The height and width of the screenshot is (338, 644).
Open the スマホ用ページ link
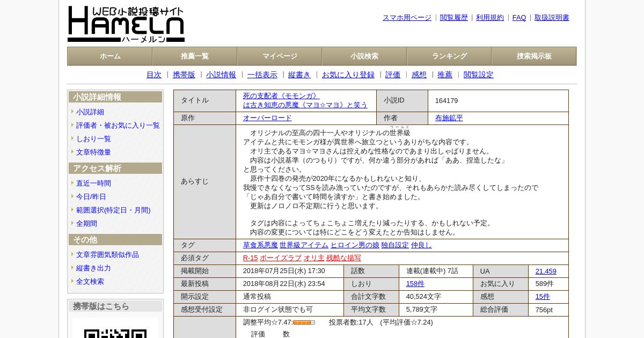coord(407,18)
